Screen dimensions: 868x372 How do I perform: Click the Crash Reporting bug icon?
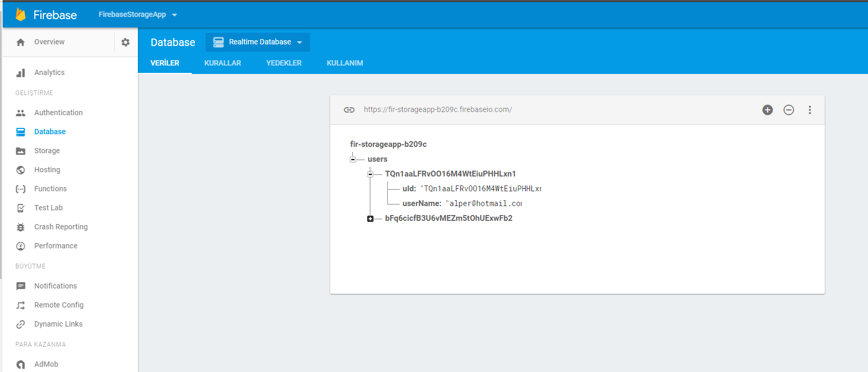(21, 227)
